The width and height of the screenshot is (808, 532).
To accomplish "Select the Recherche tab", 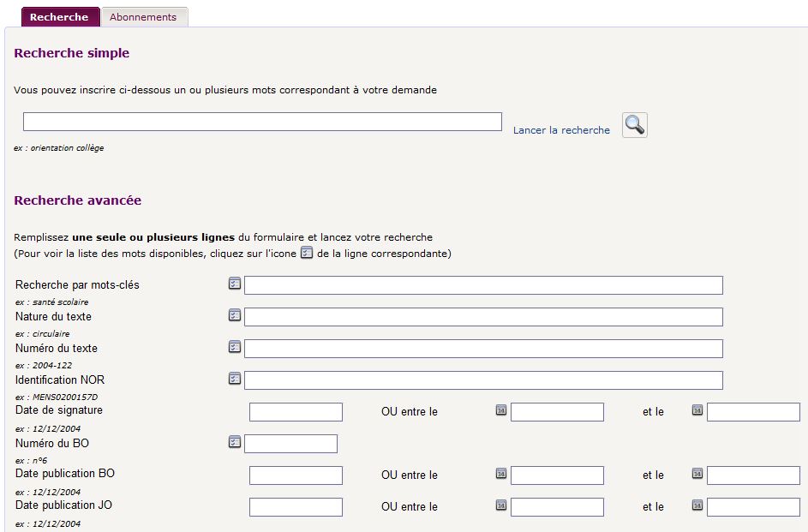I will pyautogui.click(x=58, y=17).
